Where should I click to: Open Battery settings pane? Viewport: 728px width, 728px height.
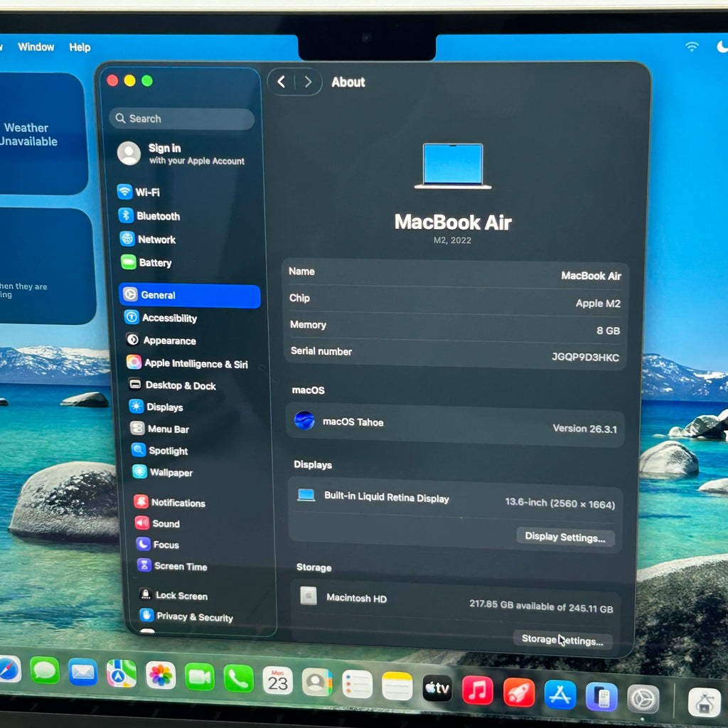tap(146, 263)
